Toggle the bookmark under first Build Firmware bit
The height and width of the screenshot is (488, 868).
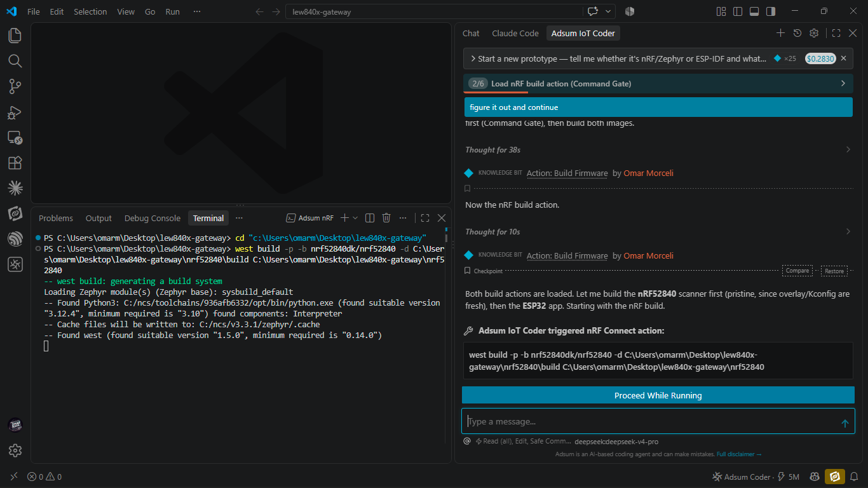468,188
